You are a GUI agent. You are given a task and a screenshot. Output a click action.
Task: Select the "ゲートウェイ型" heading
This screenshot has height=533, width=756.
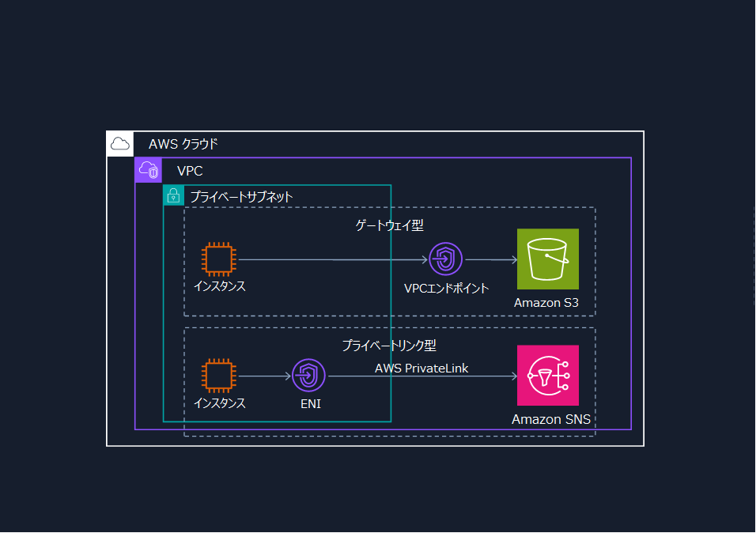(x=389, y=225)
